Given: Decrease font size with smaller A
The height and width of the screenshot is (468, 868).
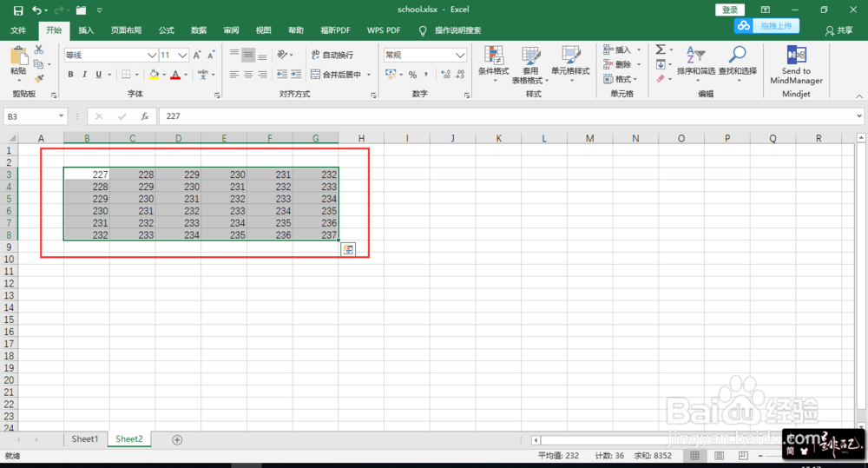Looking at the screenshot, I should tap(211, 55).
